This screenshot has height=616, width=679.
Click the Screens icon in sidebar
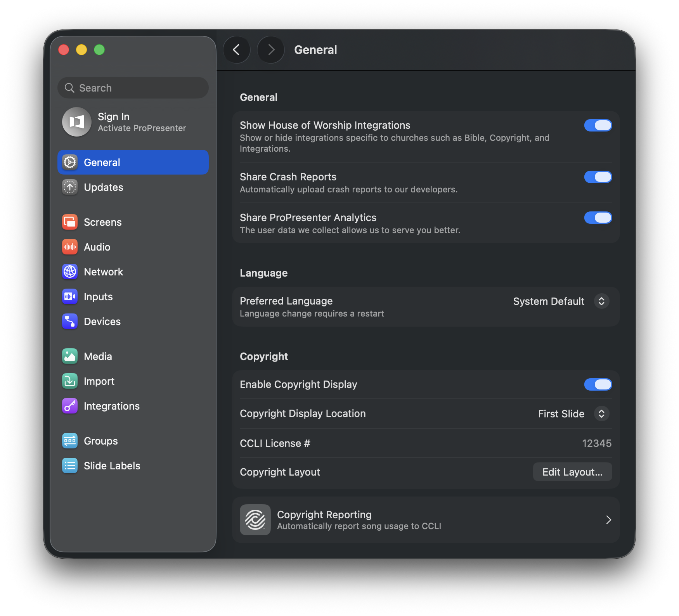pos(70,222)
